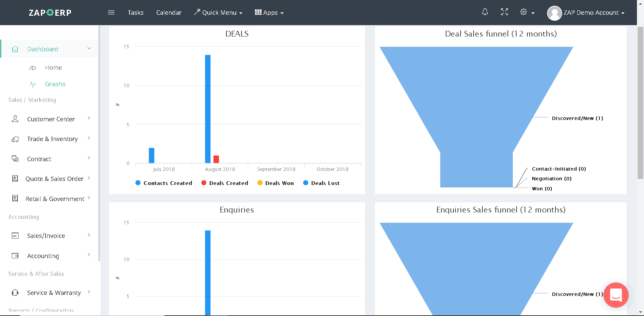The width and height of the screenshot is (644, 316).
Task: Click the page vertical scrollbar
Action: pyautogui.click(x=640, y=103)
